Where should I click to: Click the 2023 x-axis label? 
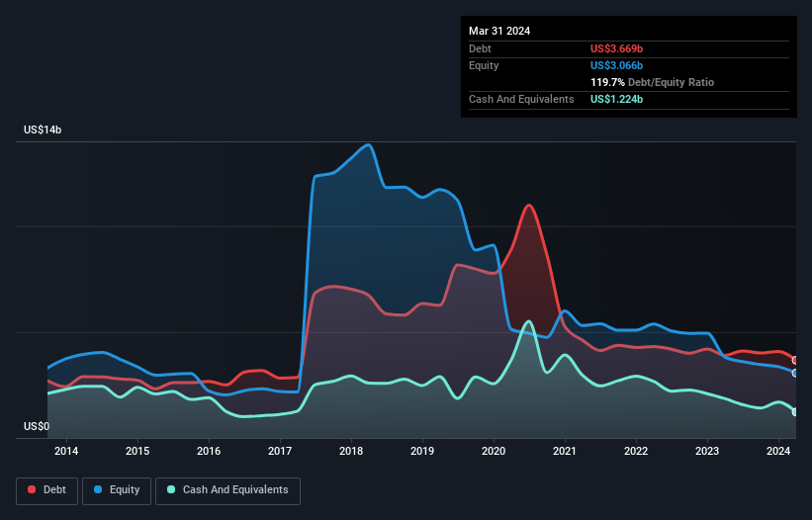click(707, 451)
